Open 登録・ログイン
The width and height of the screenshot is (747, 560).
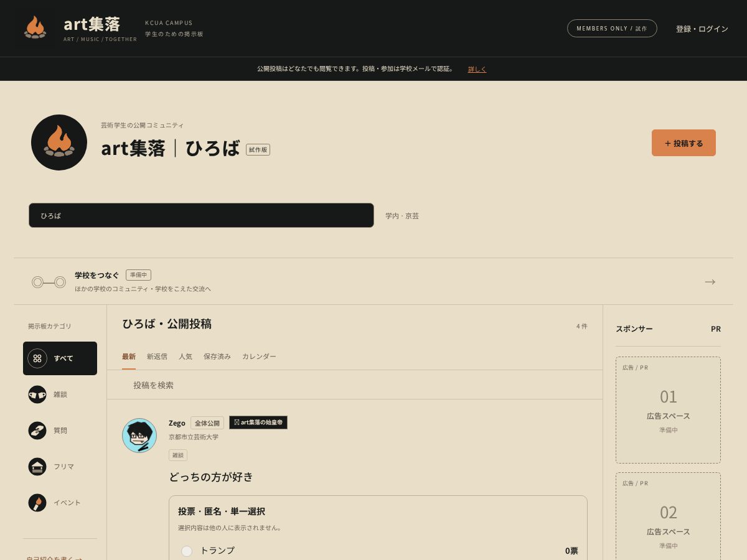point(702,29)
